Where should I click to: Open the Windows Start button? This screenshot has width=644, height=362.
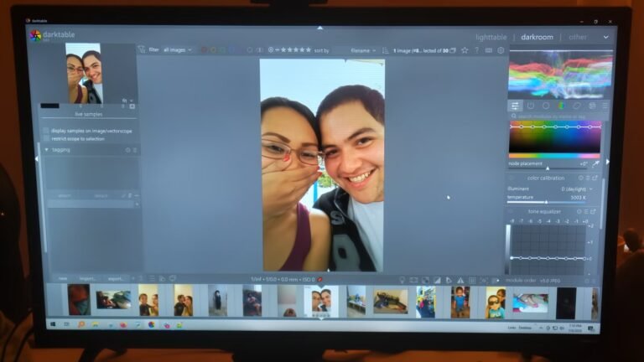53,324
